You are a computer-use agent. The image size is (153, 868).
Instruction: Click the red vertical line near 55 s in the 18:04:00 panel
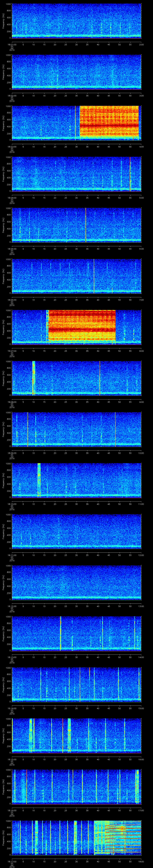click(x=130, y=174)
